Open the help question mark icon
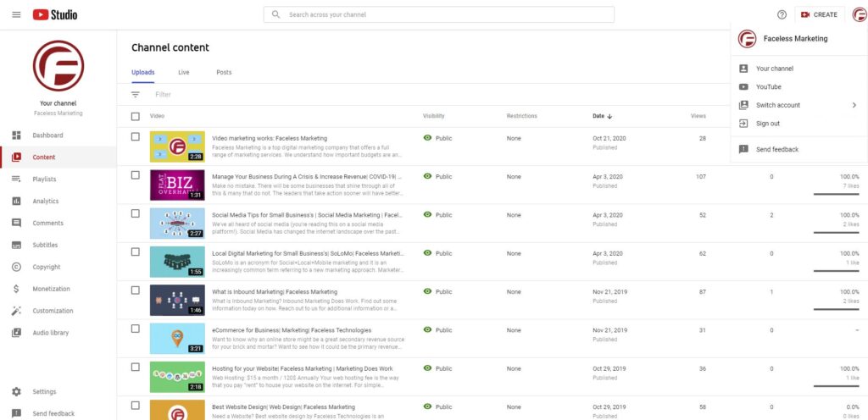Screen dimensions: 868x420 coord(782,15)
